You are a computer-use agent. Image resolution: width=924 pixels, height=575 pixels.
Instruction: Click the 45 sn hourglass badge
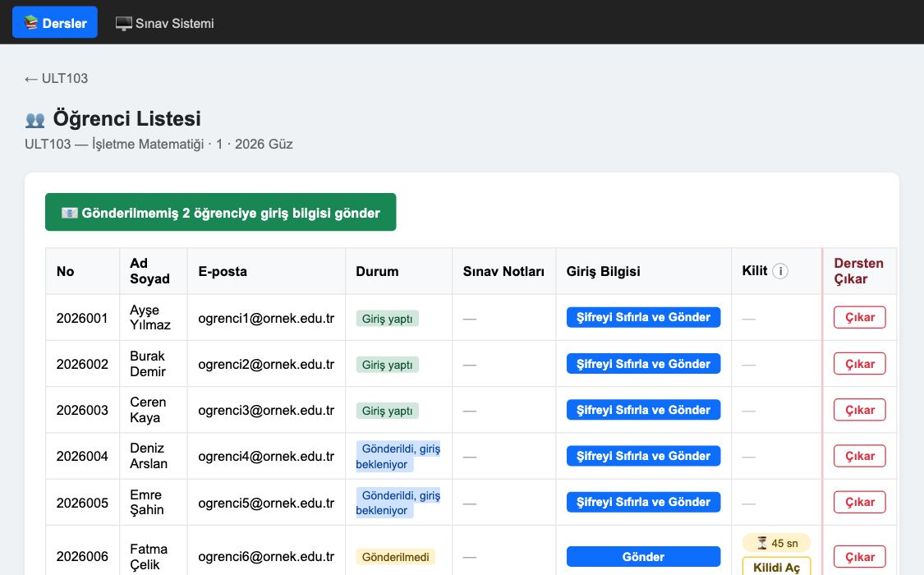(x=776, y=543)
